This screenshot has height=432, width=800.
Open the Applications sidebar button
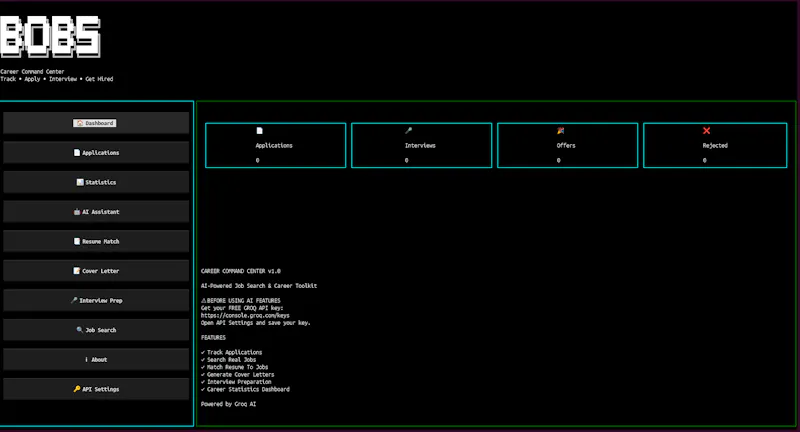96,153
